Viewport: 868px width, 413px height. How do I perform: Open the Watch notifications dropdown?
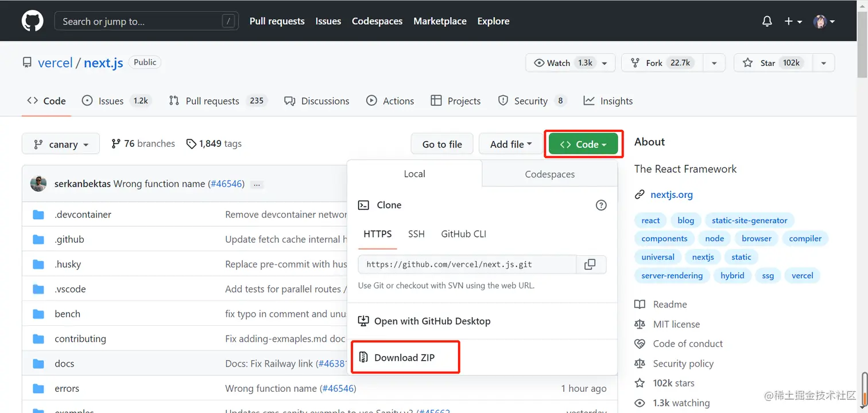pos(571,63)
